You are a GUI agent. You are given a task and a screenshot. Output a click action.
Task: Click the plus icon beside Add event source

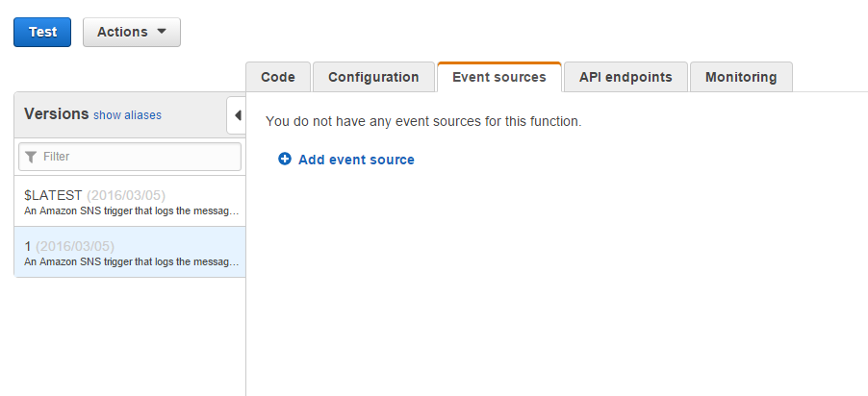[285, 160]
